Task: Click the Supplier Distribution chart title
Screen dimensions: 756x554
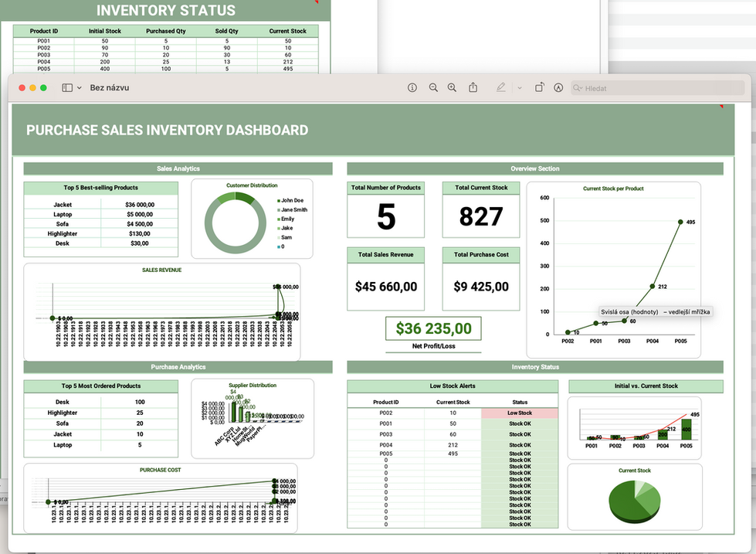Action: 253,385
